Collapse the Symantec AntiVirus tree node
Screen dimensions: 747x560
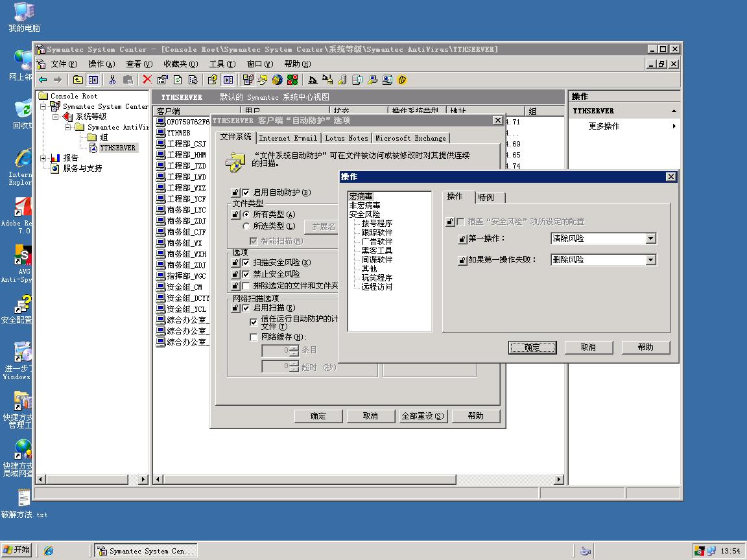point(67,127)
